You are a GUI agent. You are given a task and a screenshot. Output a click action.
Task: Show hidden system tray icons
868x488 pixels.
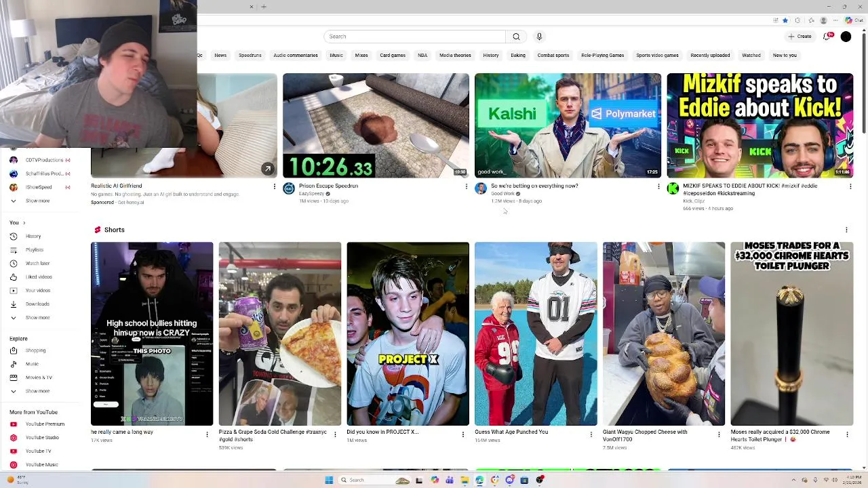(x=795, y=480)
